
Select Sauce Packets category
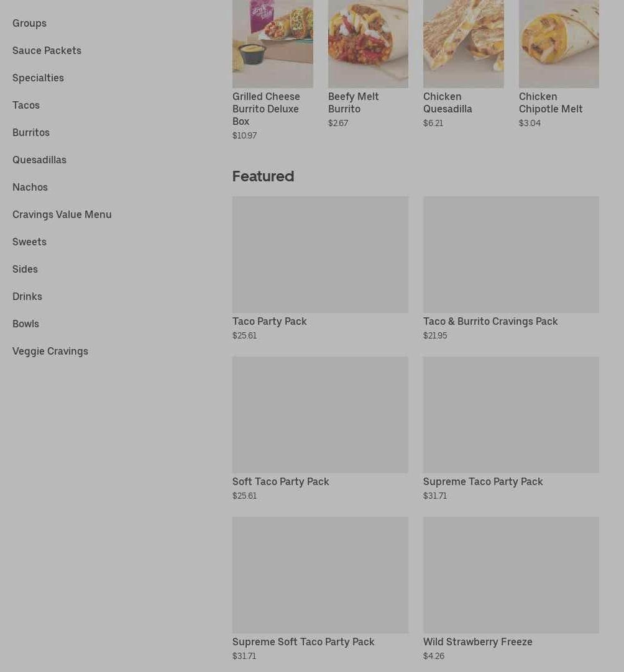[47, 50]
